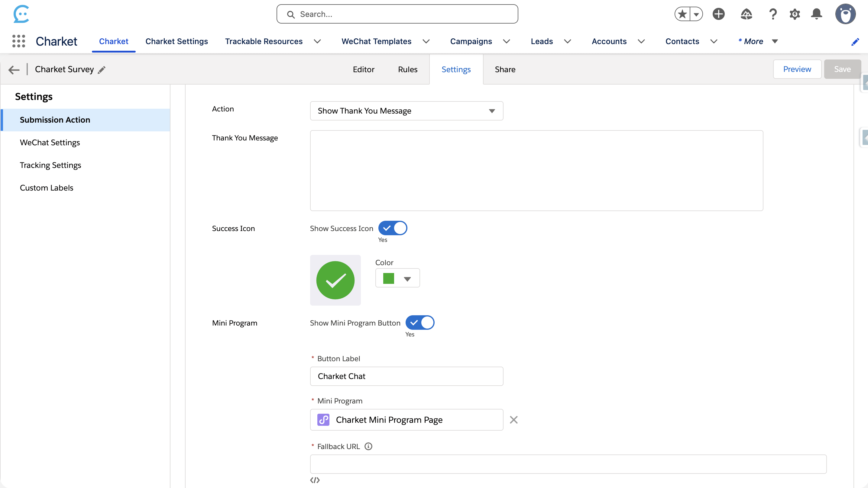868x488 pixels.
Task: Open the Leads nav tab
Action: (542, 41)
